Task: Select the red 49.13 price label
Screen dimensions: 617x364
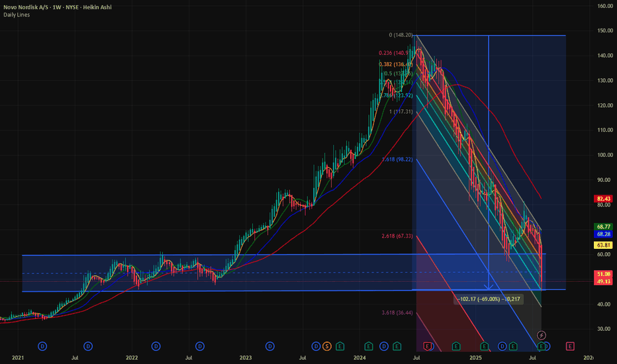Action: tap(603, 281)
